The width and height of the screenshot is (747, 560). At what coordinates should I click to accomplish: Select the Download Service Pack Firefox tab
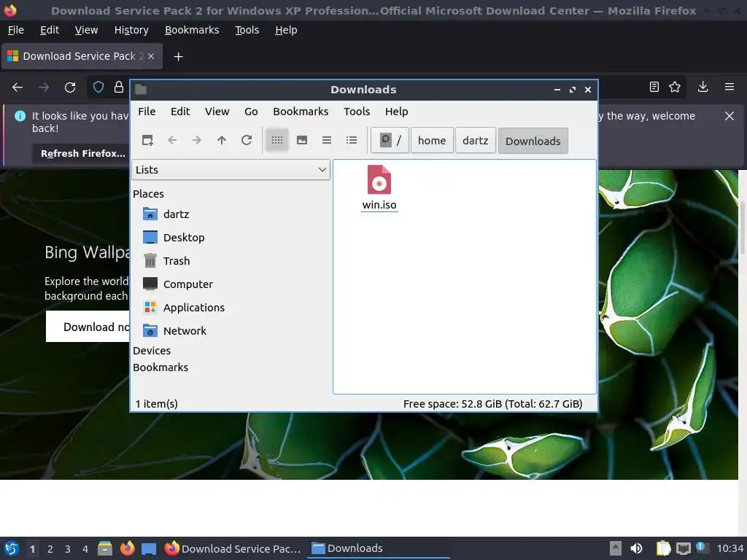pyautogui.click(x=82, y=56)
